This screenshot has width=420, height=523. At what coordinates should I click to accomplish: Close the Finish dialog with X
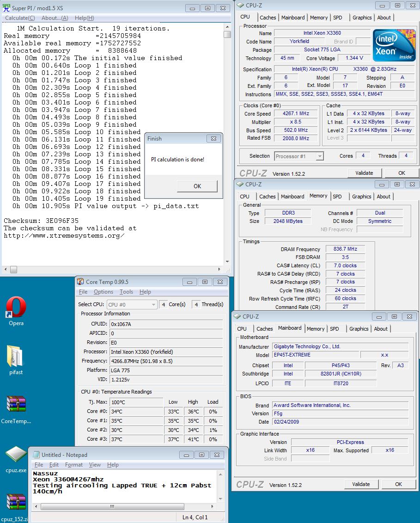tap(213, 138)
